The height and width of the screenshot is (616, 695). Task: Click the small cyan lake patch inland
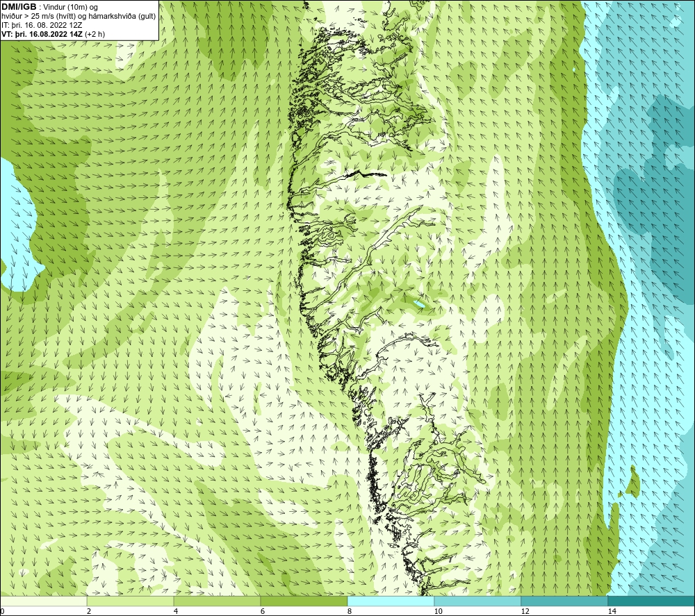(x=418, y=305)
